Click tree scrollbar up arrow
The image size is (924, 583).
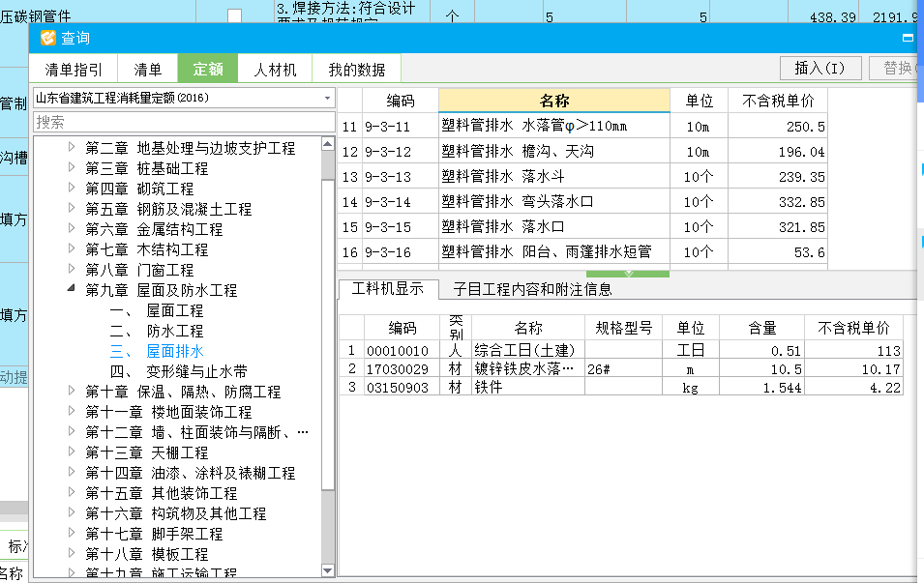(x=328, y=143)
